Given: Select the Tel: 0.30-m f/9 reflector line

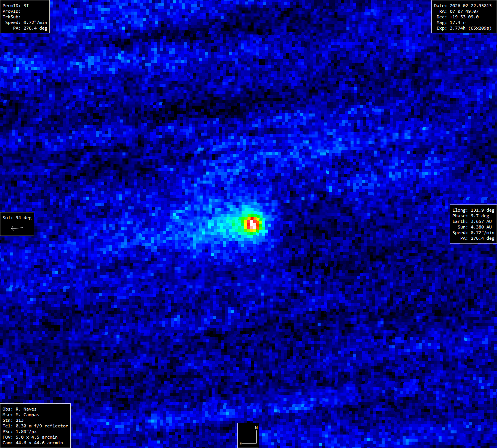Looking at the screenshot, I should pyautogui.click(x=35, y=426).
